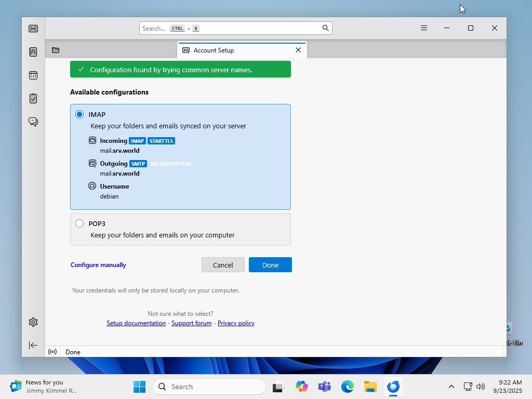Image resolution: width=532 pixels, height=399 pixels.
Task: Click the Cancel button
Action: (x=223, y=265)
